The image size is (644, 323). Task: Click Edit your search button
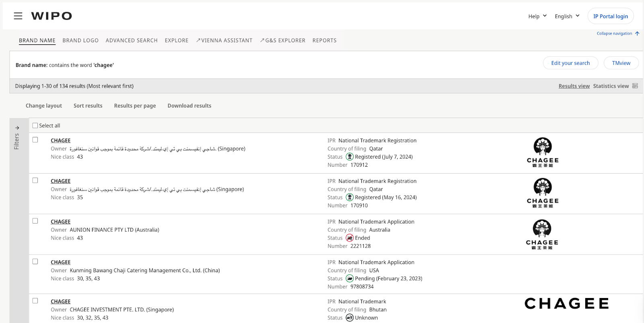pyautogui.click(x=570, y=63)
